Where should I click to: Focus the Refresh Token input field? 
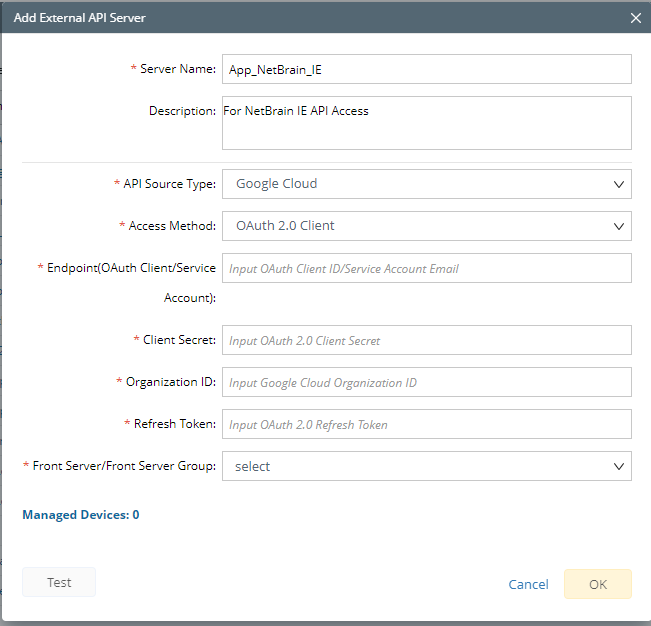[426, 424]
